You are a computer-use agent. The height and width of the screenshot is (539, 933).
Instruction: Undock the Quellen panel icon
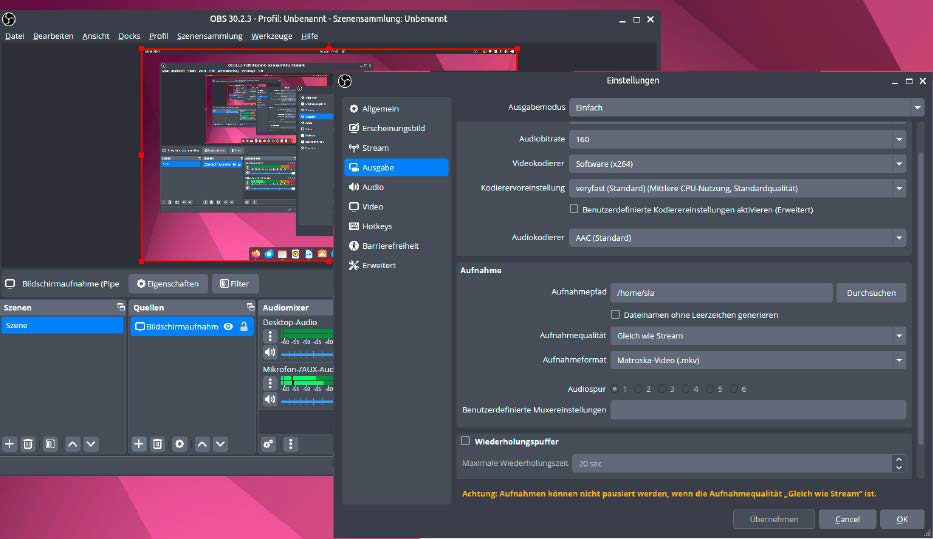point(251,307)
